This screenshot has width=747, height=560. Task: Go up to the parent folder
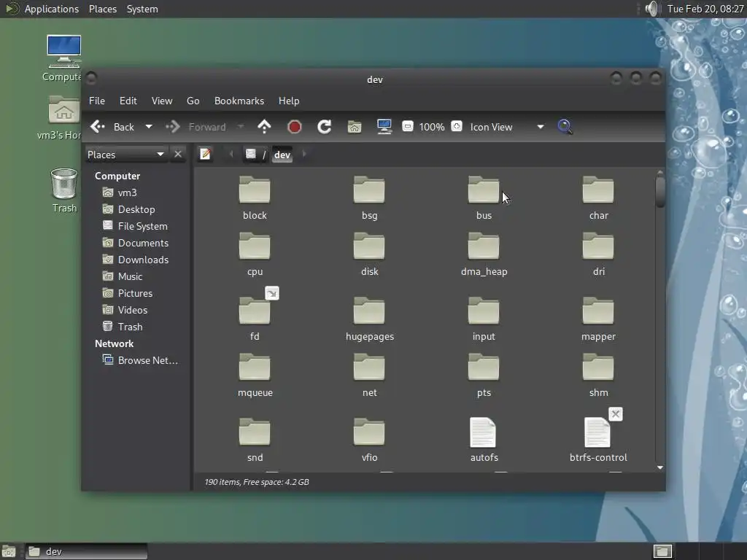click(x=264, y=127)
